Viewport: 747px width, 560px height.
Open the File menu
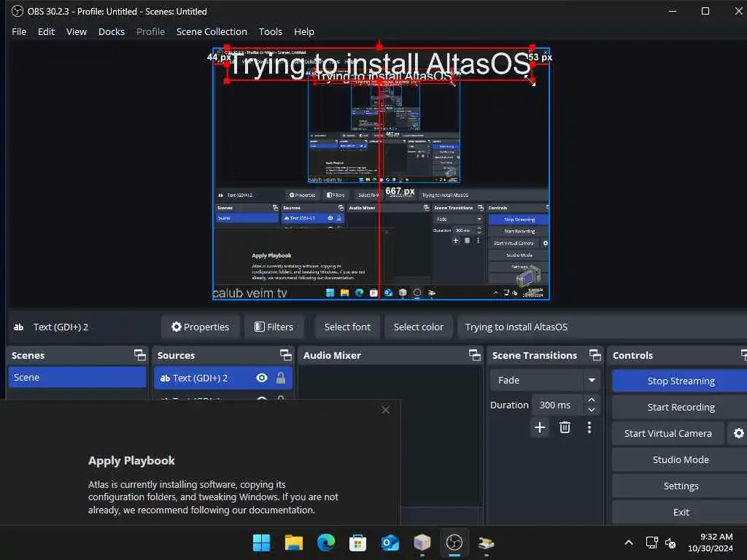(x=19, y=31)
